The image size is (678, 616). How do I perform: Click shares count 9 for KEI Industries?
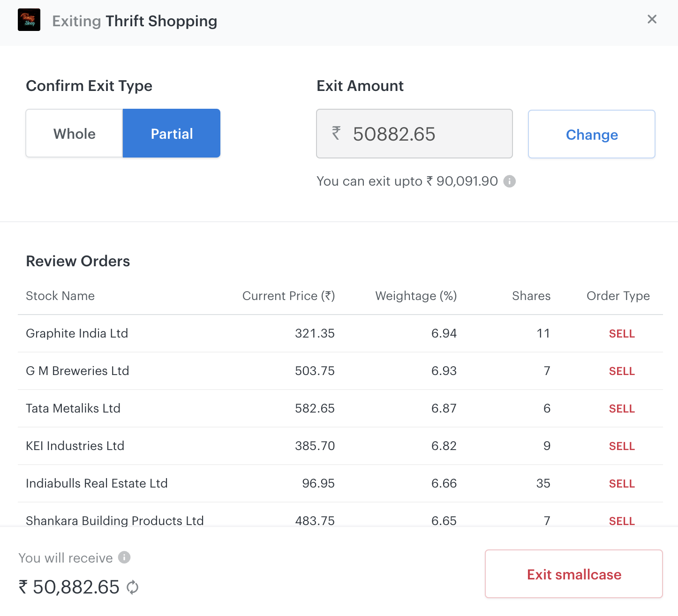pos(547,446)
